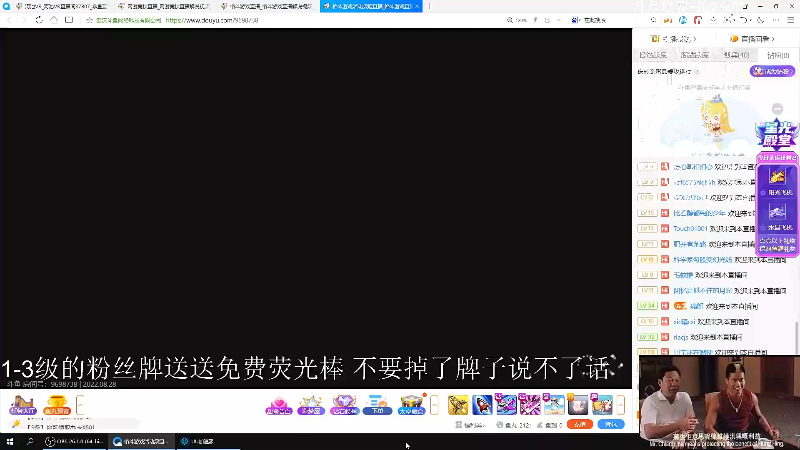Click the douyu.com address URL field
Image resolution: width=800 pixels, height=450 pixels.
pyautogui.click(x=212, y=20)
